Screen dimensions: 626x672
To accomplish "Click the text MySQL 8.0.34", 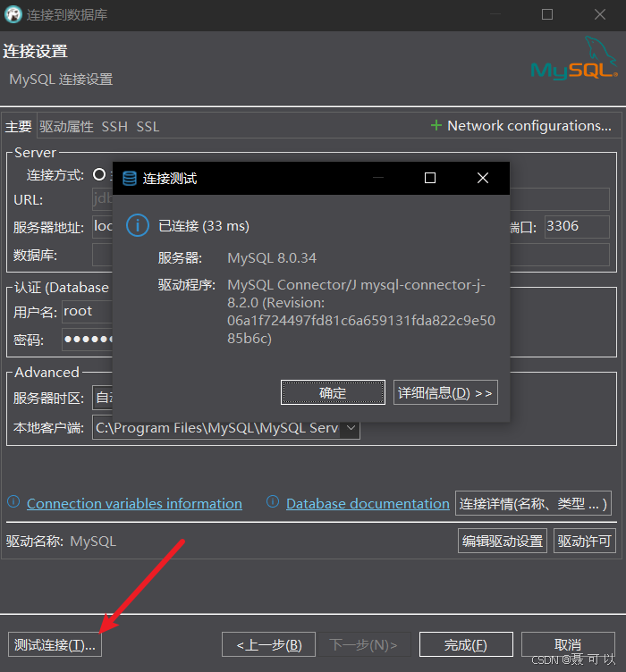I will pos(272,258).
